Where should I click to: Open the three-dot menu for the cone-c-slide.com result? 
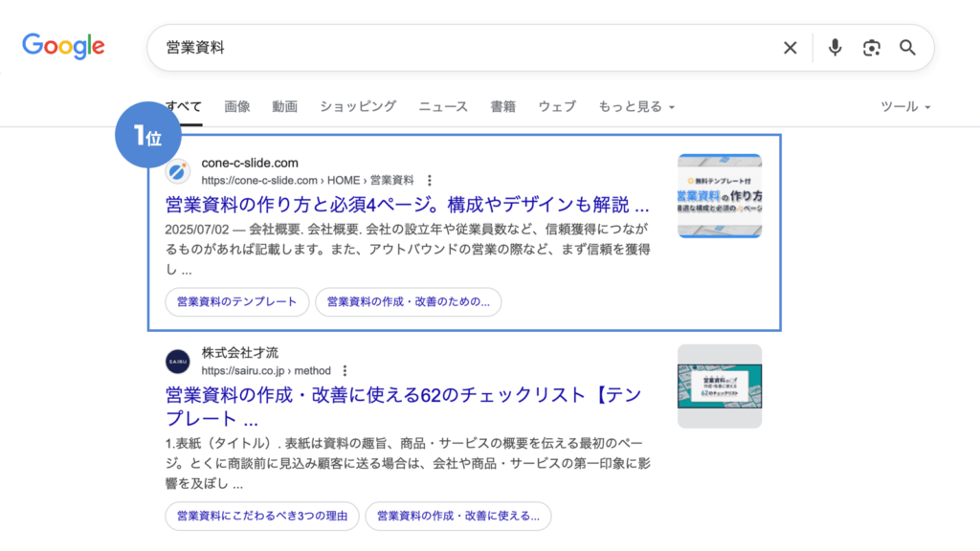click(430, 181)
